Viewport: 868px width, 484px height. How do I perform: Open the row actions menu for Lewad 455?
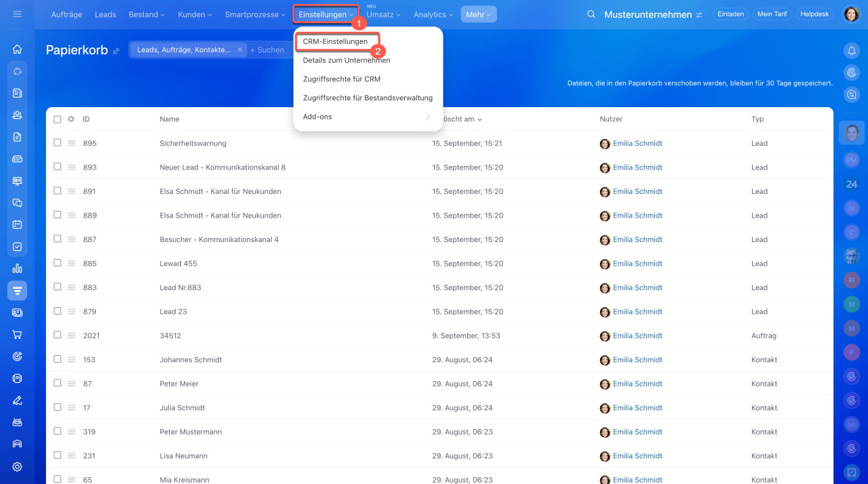tap(71, 264)
